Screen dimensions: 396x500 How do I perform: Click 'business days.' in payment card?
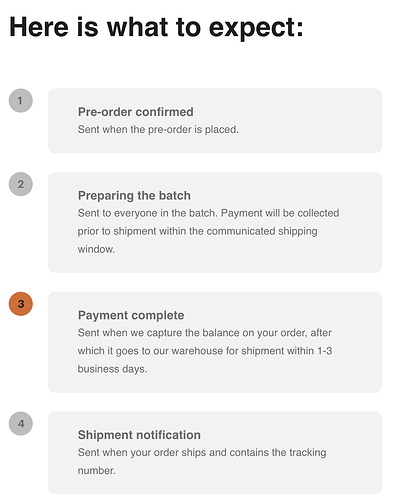[112, 369]
